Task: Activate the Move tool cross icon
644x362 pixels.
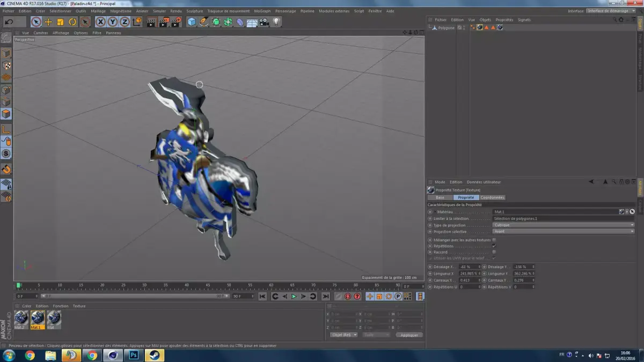Action: (x=48, y=22)
